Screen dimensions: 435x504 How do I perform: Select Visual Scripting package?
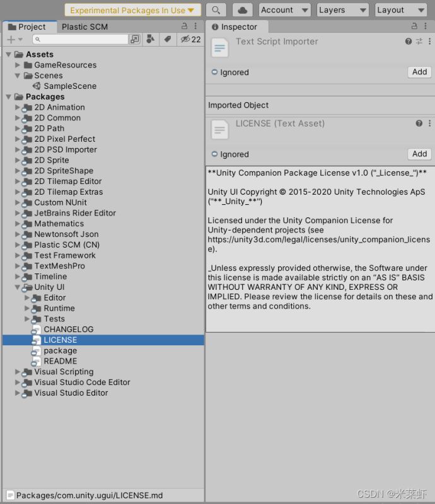coord(64,372)
